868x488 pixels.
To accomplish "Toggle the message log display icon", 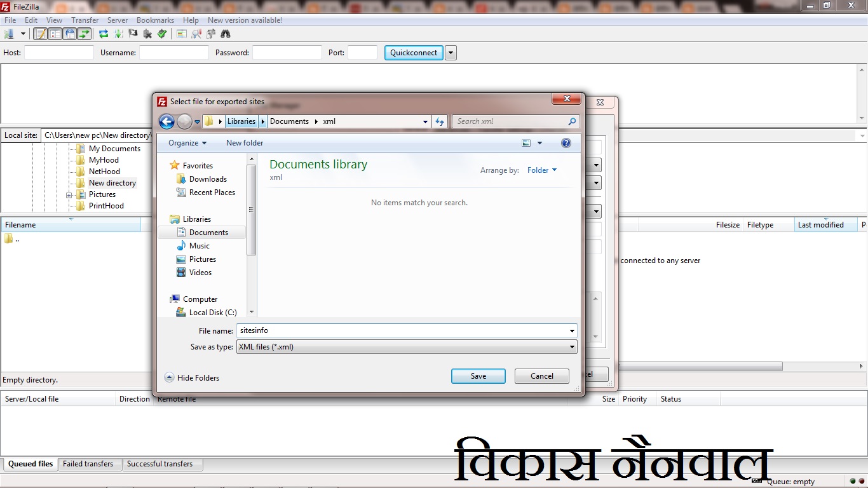I will (41, 34).
